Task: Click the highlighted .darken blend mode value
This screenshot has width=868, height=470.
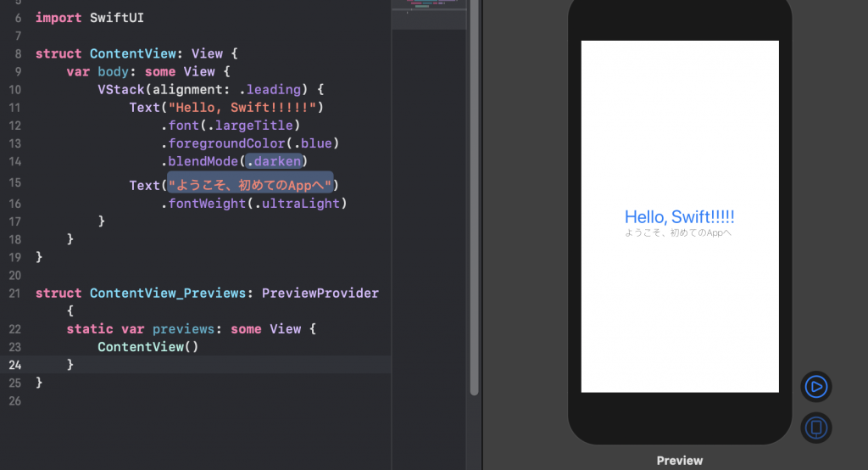Action: click(275, 161)
